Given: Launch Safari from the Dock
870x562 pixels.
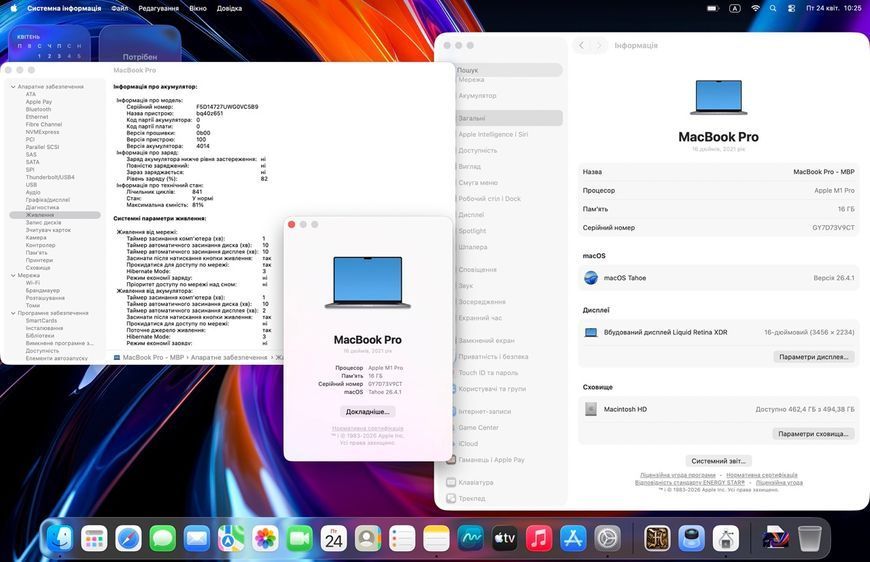Looking at the screenshot, I should [128, 538].
